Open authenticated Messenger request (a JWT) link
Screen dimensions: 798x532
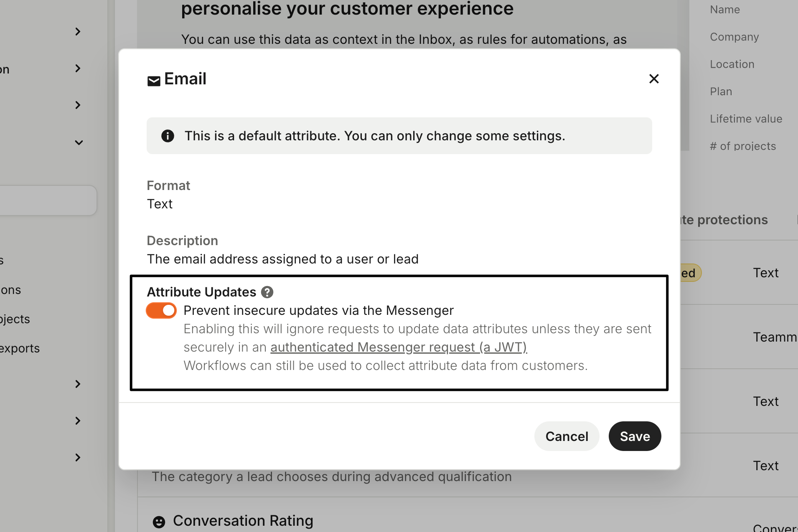[x=399, y=347]
